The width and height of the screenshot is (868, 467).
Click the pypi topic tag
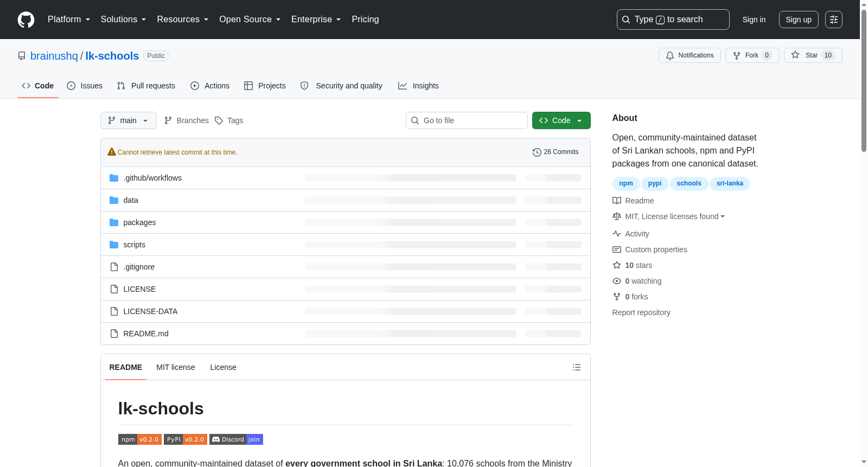coord(655,183)
